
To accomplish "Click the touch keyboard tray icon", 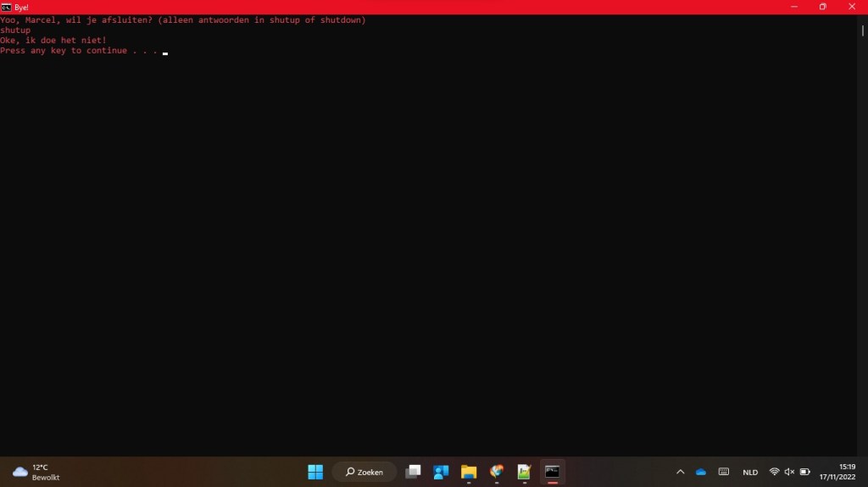I will 723,472.
